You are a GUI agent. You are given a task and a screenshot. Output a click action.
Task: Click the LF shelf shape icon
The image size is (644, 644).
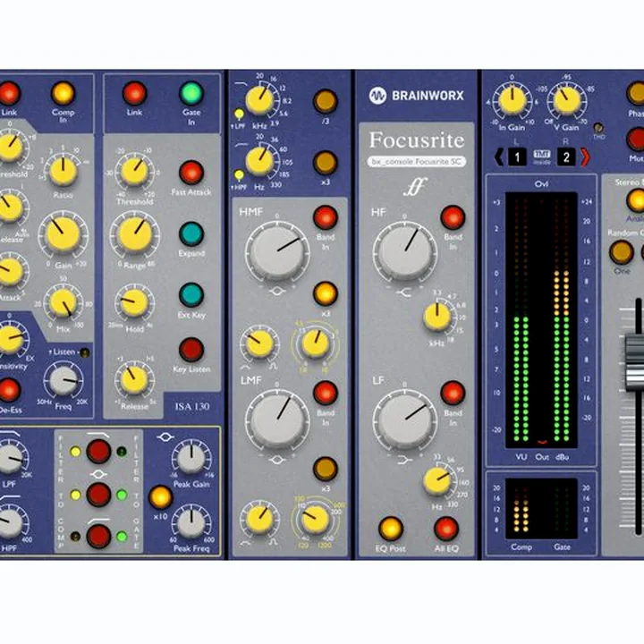point(404,461)
